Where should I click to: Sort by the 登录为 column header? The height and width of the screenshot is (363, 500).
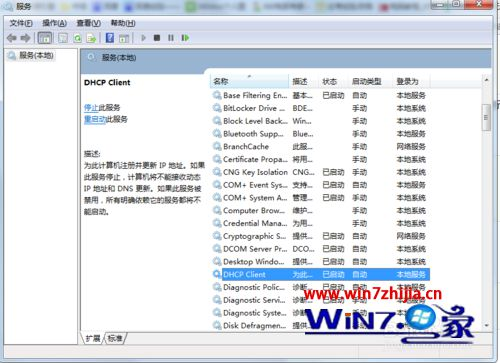[411, 81]
